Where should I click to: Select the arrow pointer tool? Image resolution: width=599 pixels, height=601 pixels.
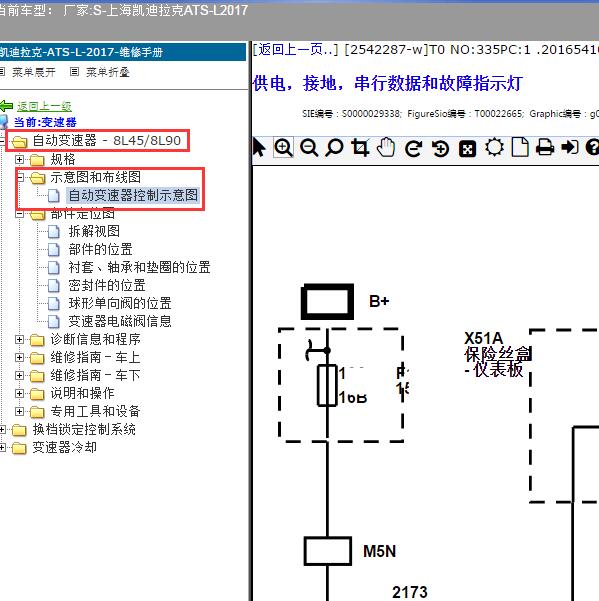[x=259, y=148]
